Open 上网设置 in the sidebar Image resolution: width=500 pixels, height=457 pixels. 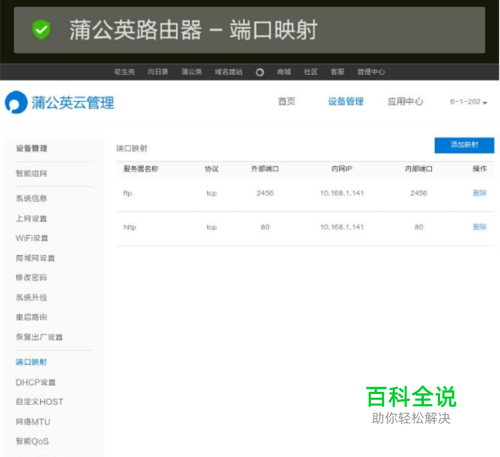point(31,219)
